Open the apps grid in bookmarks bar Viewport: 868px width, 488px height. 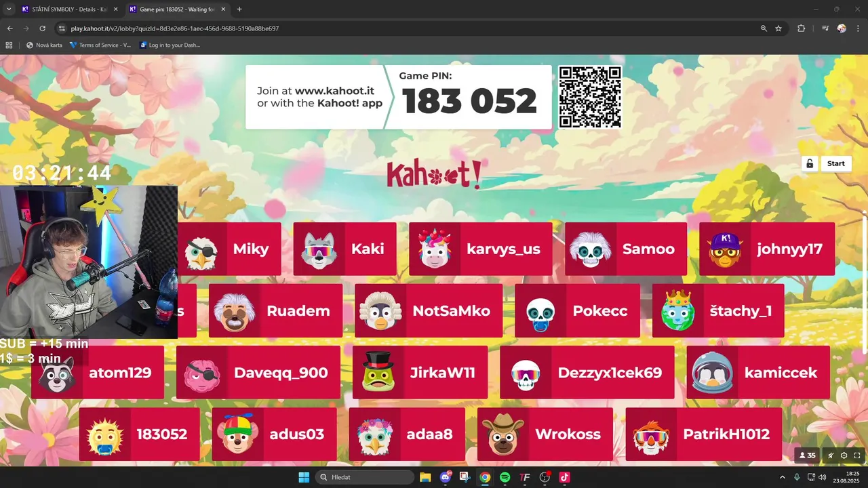(9, 45)
